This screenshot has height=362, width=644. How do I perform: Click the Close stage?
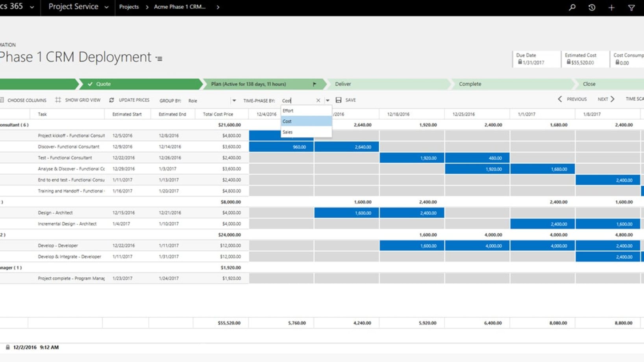tap(609, 84)
